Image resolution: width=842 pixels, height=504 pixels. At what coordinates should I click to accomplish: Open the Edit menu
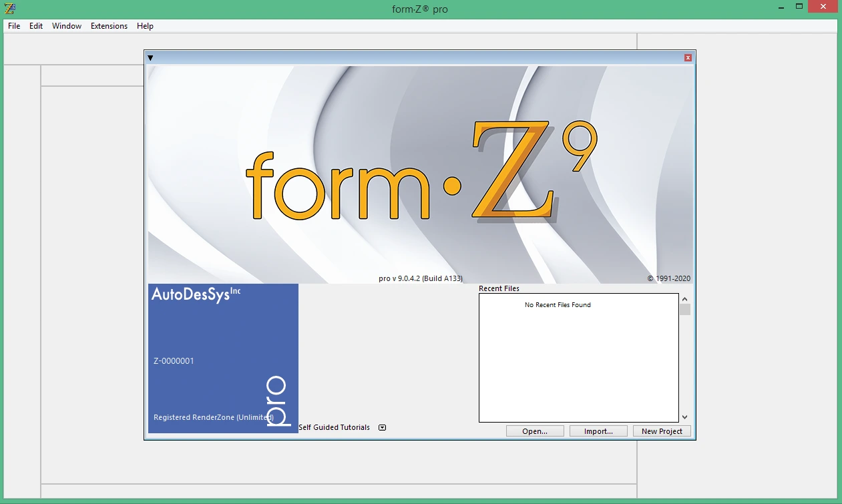click(36, 26)
